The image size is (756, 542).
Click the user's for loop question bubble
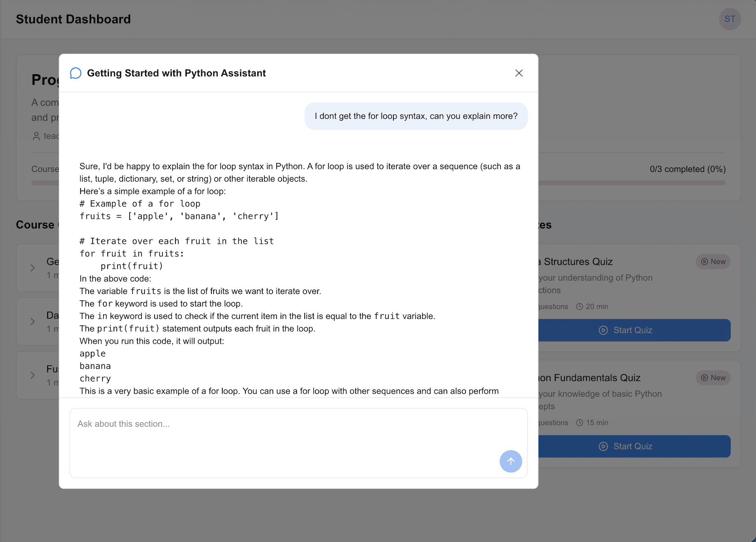pyautogui.click(x=416, y=116)
